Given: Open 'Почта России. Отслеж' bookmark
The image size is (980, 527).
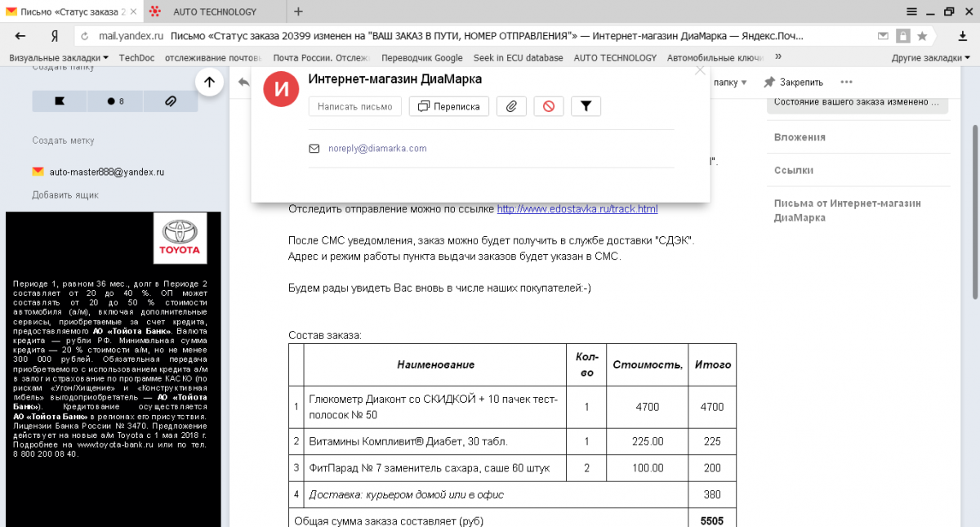Looking at the screenshot, I should [x=322, y=58].
